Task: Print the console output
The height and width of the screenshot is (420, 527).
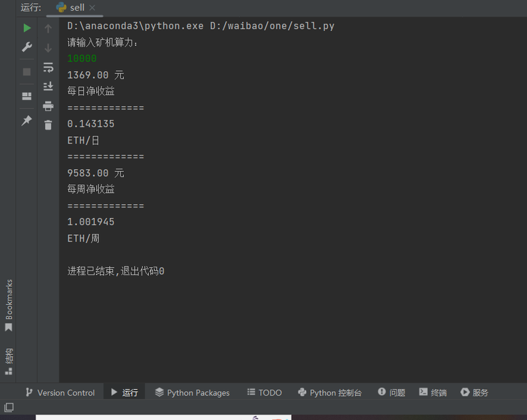Action: (x=48, y=106)
